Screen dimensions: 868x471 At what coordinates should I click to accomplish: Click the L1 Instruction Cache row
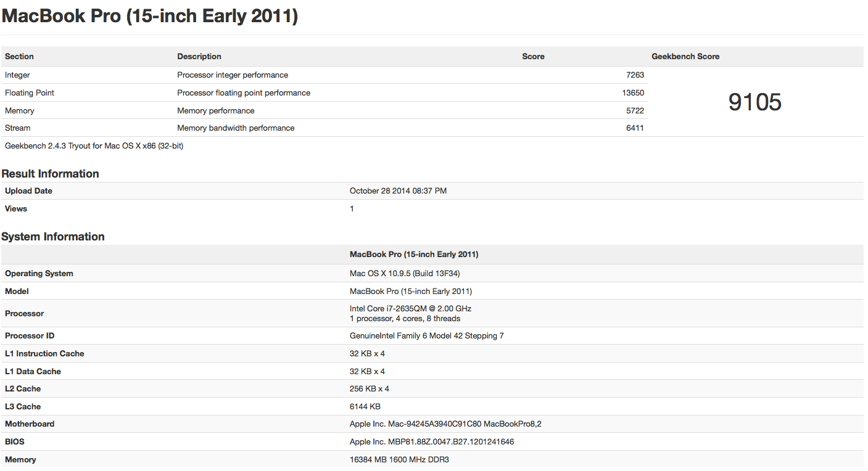coord(44,353)
